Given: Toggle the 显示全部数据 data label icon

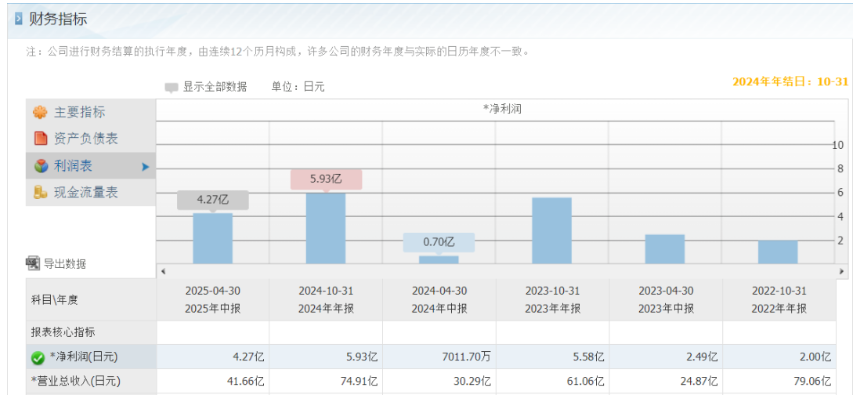Looking at the screenshot, I should 171,87.
